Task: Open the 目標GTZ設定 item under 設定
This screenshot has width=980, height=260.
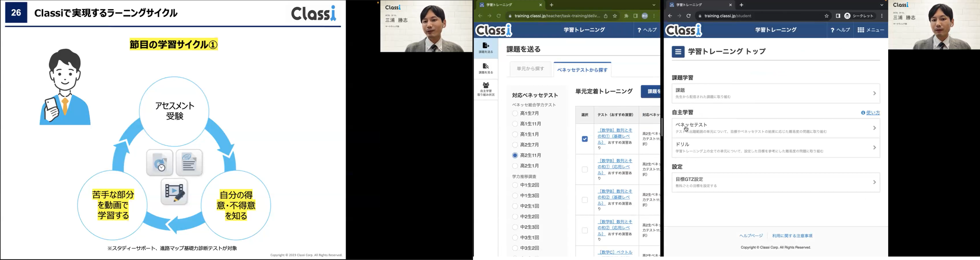Action: coord(776,182)
